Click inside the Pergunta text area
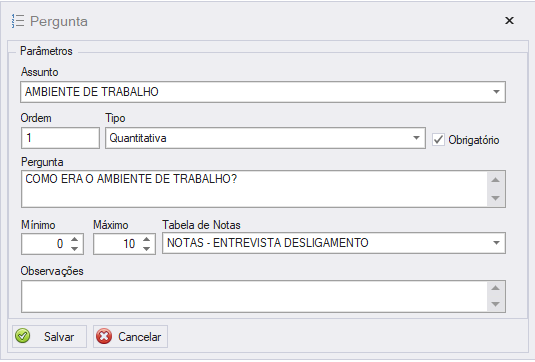This screenshot has height=362, width=535. 254,189
